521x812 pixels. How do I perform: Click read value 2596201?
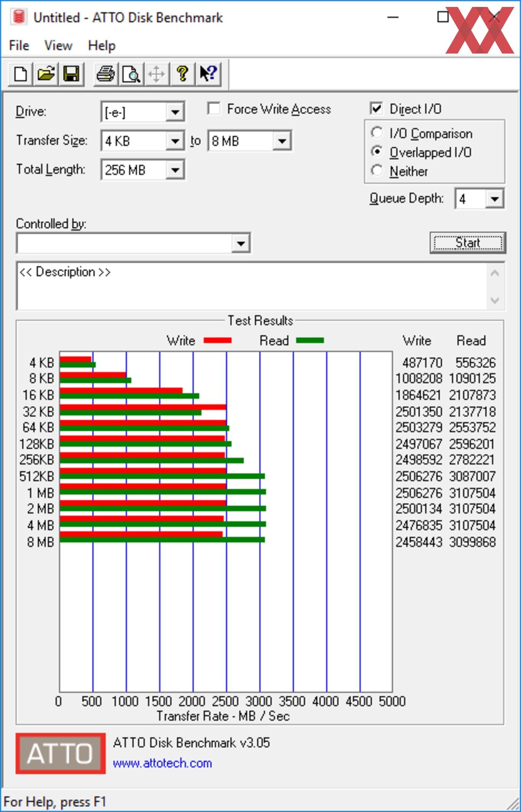pos(473,444)
